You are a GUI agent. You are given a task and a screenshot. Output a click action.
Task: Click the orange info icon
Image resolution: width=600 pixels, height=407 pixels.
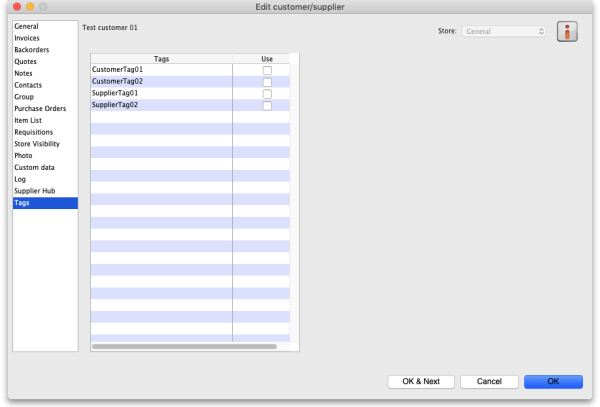(570, 31)
